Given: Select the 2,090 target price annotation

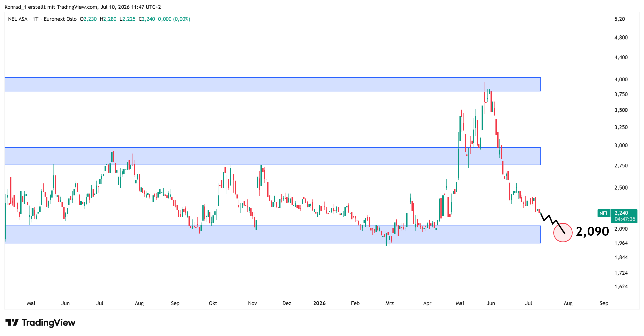Looking at the screenshot, I should pyautogui.click(x=592, y=231).
